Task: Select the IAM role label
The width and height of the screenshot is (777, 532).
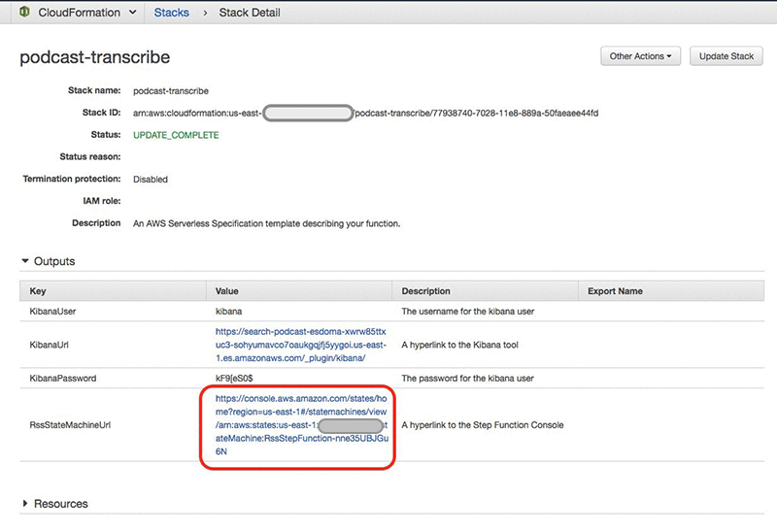Action: 102,201
